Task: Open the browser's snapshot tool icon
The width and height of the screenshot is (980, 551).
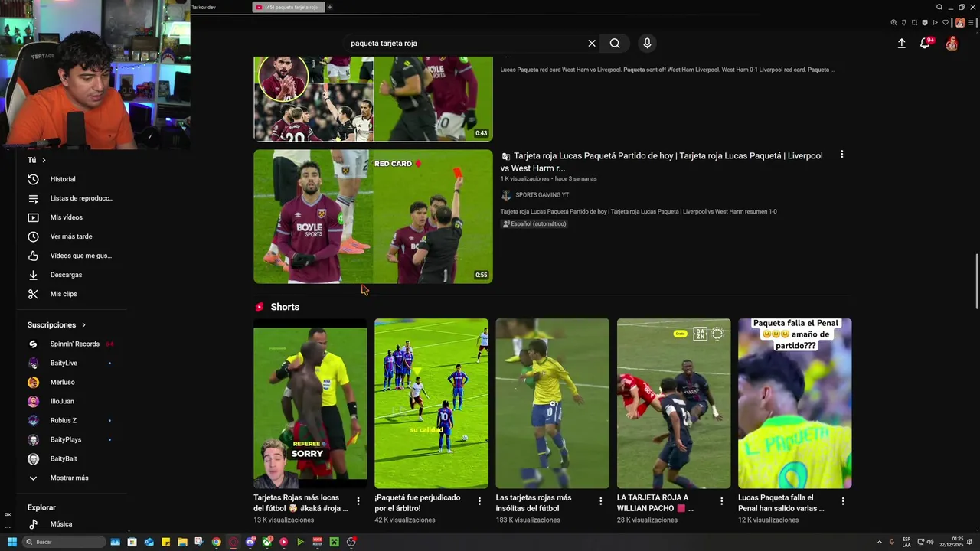Action: pyautogui.click(x=914, y=22)
